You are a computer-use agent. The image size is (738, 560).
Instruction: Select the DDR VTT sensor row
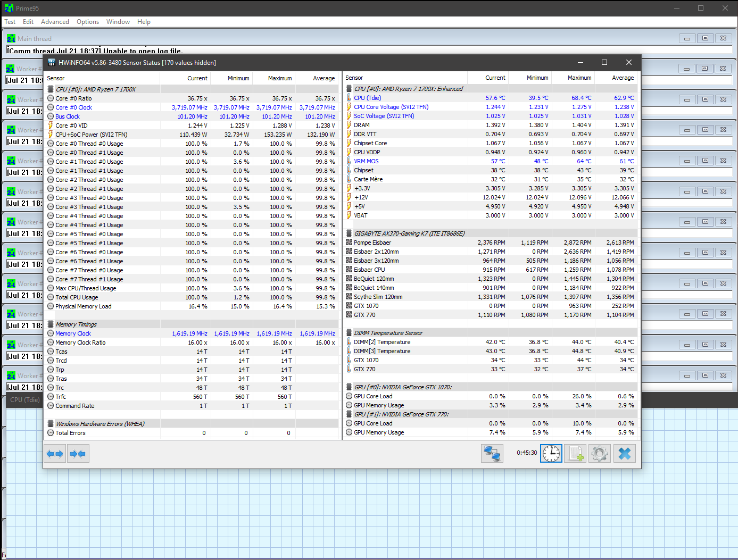(x=491, y=134)
